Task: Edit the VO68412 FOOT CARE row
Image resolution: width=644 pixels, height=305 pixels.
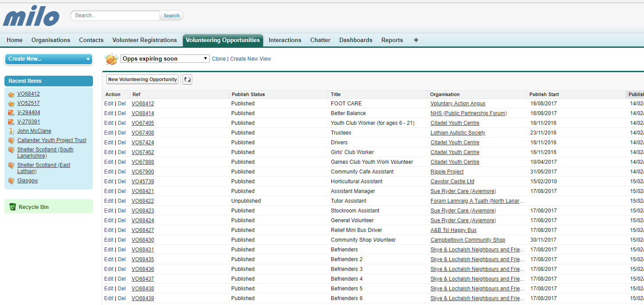Action: (109, 104)
